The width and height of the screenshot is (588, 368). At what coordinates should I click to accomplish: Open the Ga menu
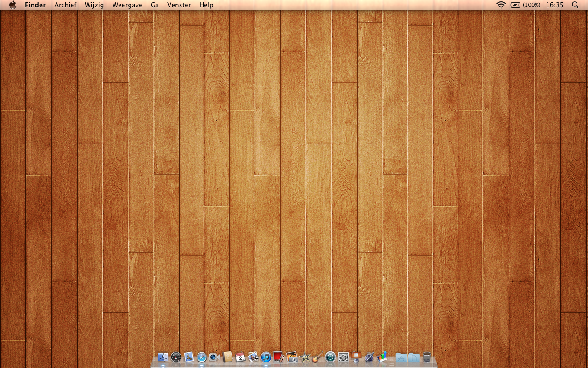(x=155, y=5)
